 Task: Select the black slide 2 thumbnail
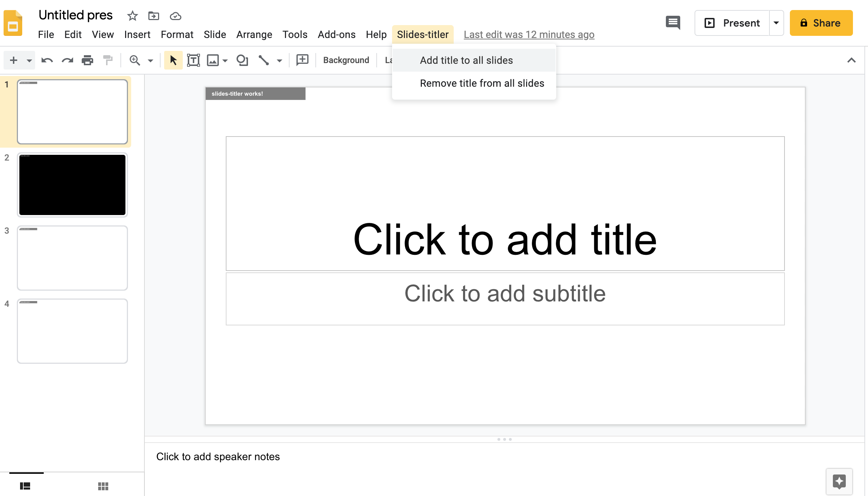(x=72, y=185)
